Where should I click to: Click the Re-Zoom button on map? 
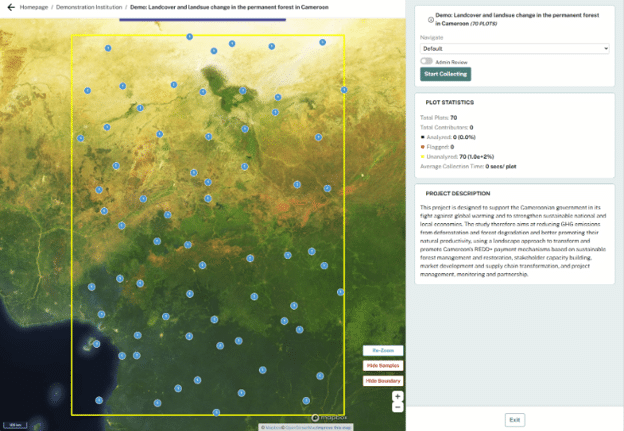[383, 351]
